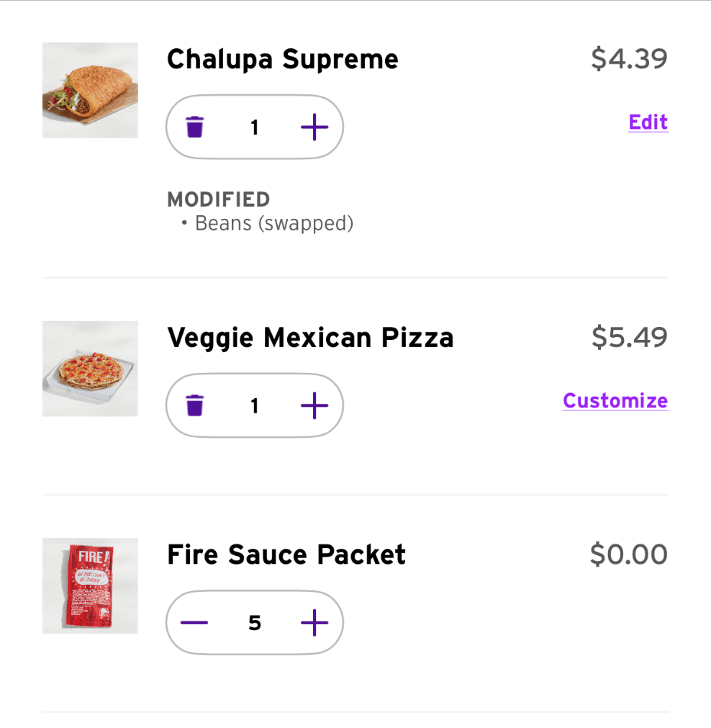Viewport: 711px width, 728px height.
Task: Select the Fire Sauce Packet title
Action: [286, 554]
